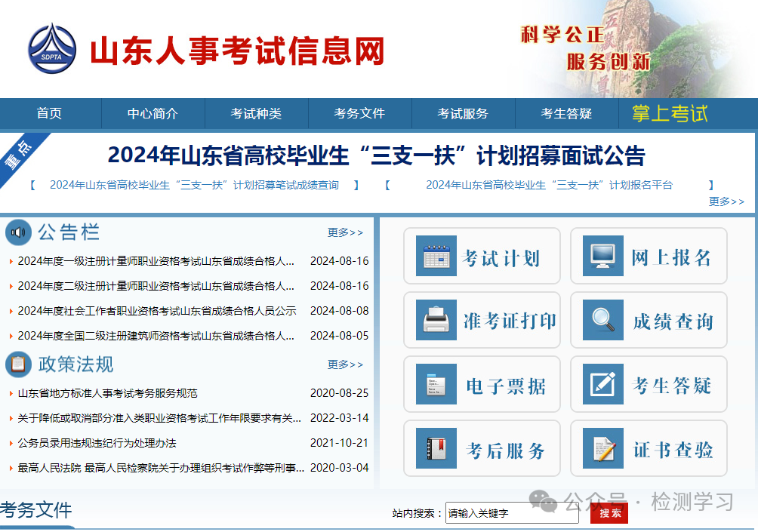Click 更多>> beside 公告栏
The image size is (758, 532).
(x=345, y=232)
